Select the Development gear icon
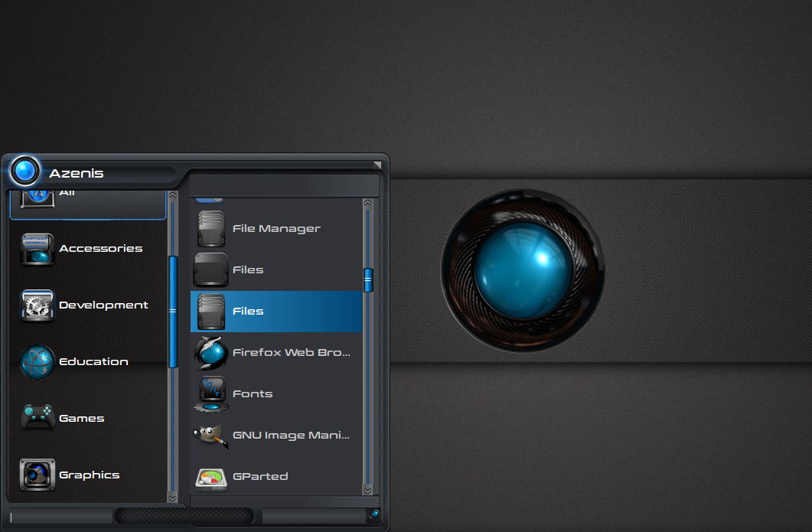 pos(37,305)
